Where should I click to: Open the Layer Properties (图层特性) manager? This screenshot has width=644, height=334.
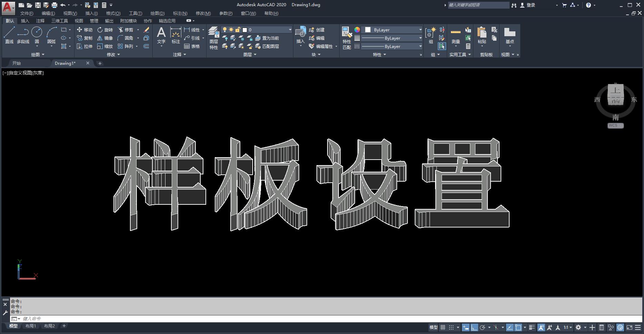click(x=214, y=38)
